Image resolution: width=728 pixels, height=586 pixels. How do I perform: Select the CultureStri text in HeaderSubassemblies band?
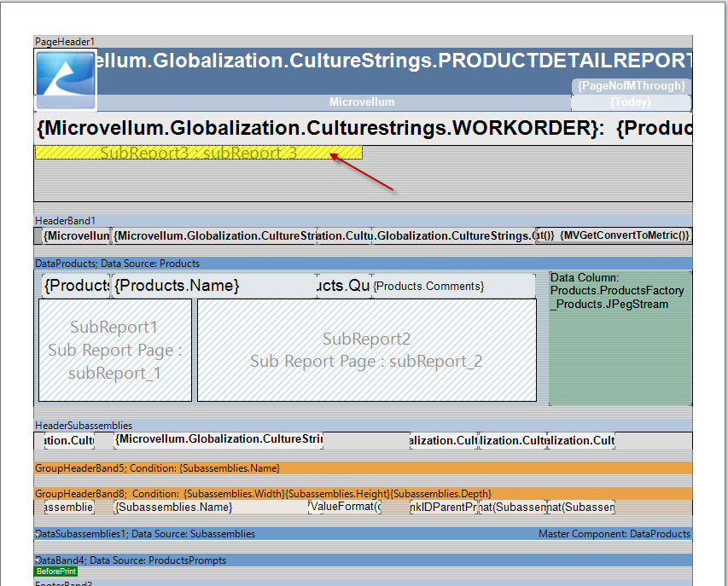tap(218, 440)
